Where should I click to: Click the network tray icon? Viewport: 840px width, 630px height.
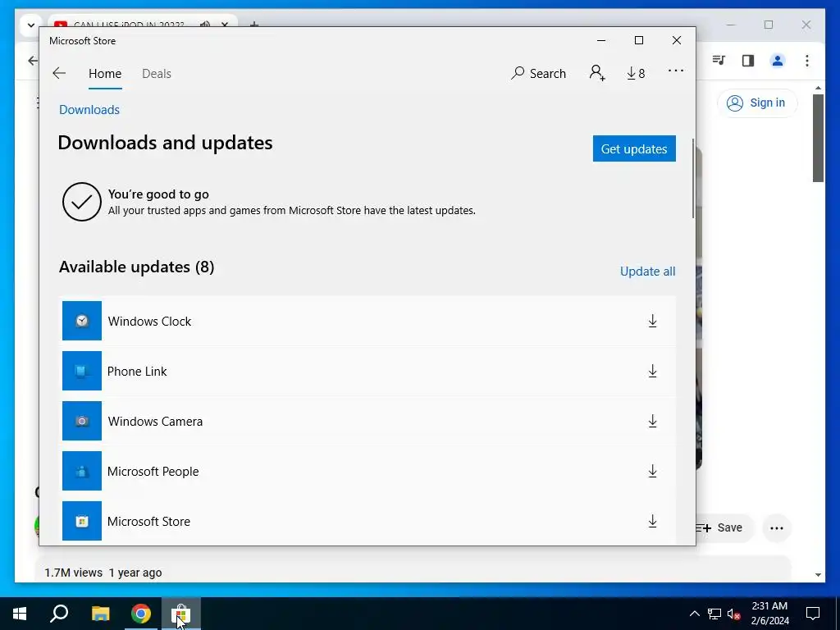click(714, 614)
